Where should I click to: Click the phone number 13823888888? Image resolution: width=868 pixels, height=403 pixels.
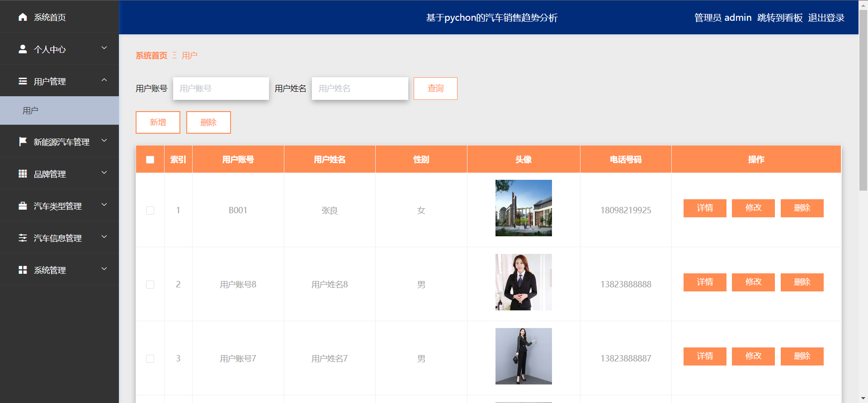(x=626, y=284)
